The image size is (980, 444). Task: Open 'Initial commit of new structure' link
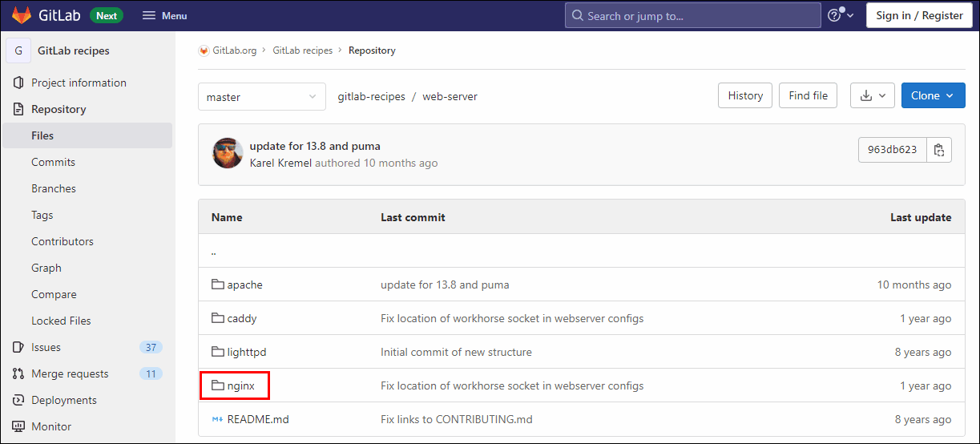click(456, 352)
